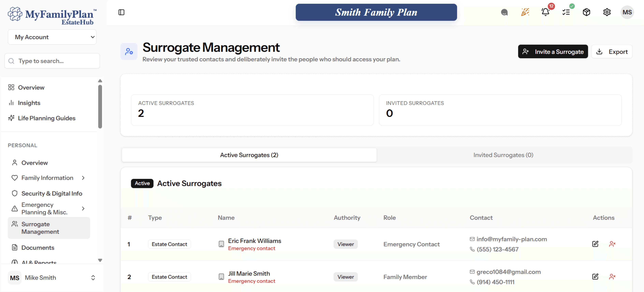This screenshot has height=292, width=644.
Task: Click Estate Contact tag in row 2
Action: pyautogui.click(x=169, y=277)
